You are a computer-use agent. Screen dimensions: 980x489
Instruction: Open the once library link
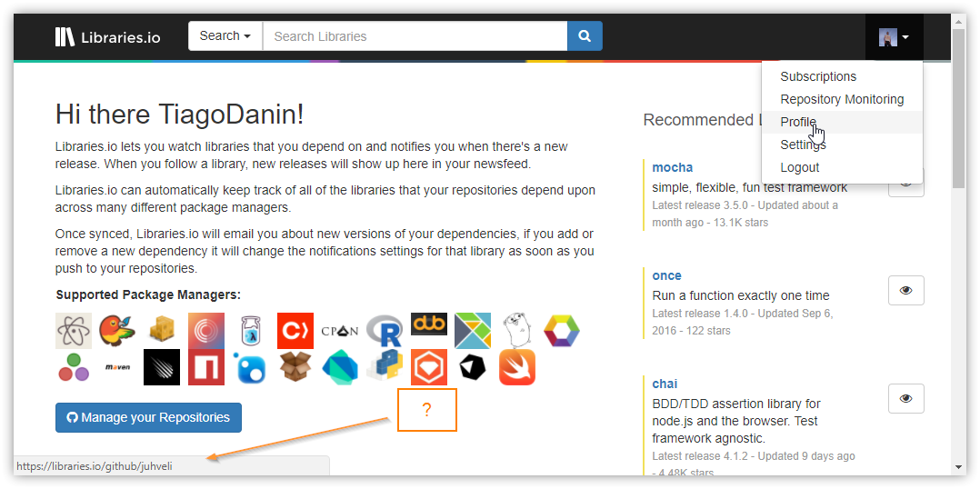coord(667,275)
